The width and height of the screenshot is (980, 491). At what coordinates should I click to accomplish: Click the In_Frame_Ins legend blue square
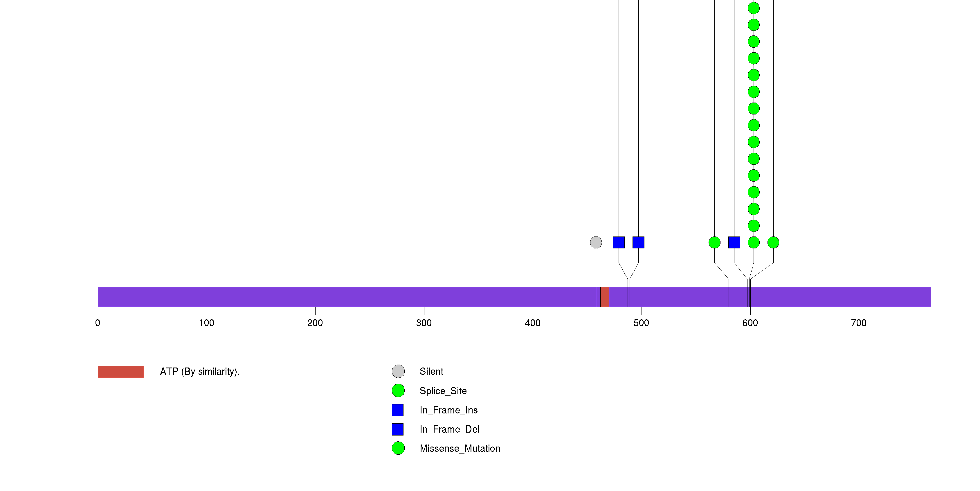tap(398, 410)
